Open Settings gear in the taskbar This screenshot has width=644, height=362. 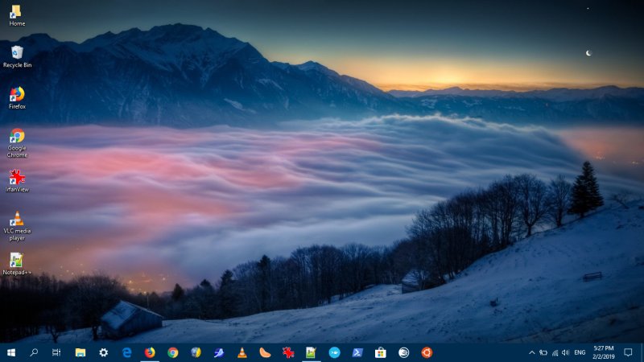coord(103,352)
